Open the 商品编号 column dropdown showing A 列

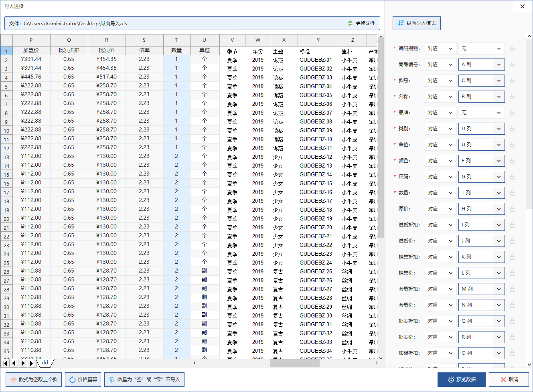481,65
